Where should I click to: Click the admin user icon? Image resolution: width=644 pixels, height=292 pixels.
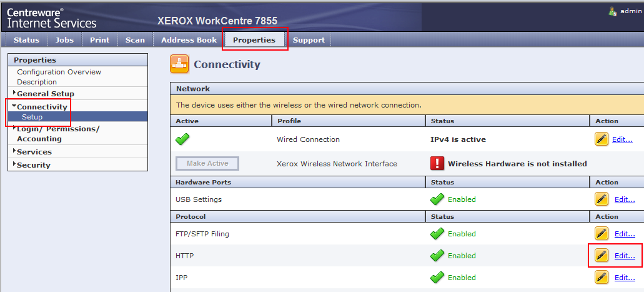(613, 11)
